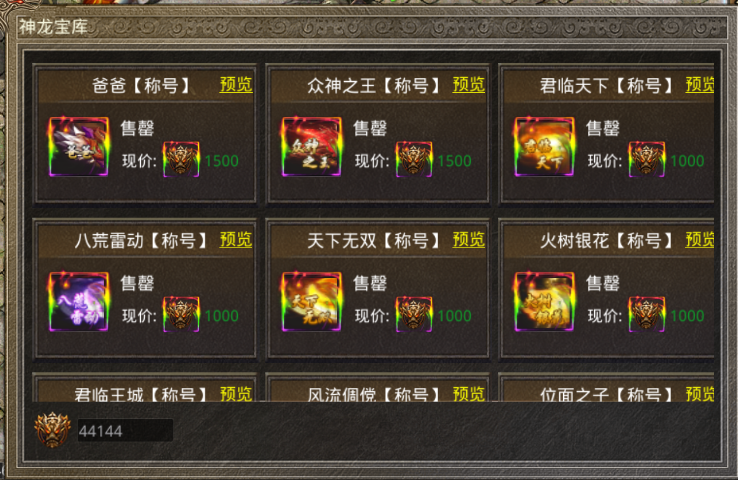Click the 44144 currency balance field
Image resolution: width=738 pixels, height=480 pixels.
125,430
